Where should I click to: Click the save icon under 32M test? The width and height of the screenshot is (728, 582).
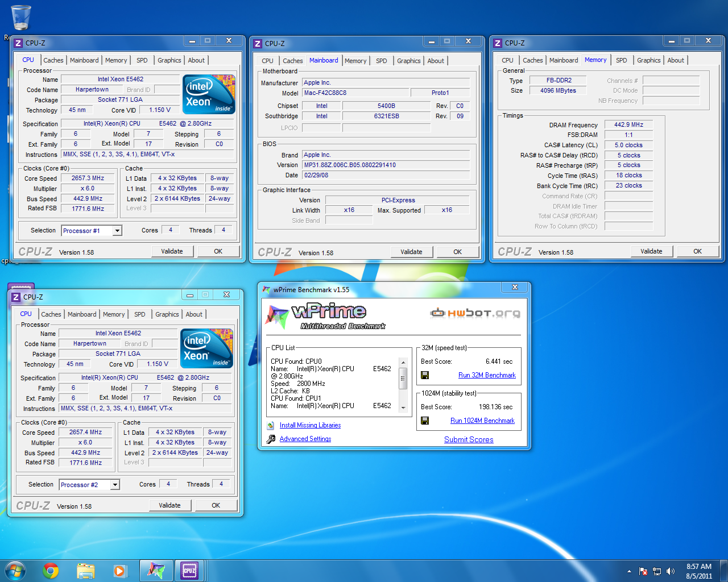(425, 375)
